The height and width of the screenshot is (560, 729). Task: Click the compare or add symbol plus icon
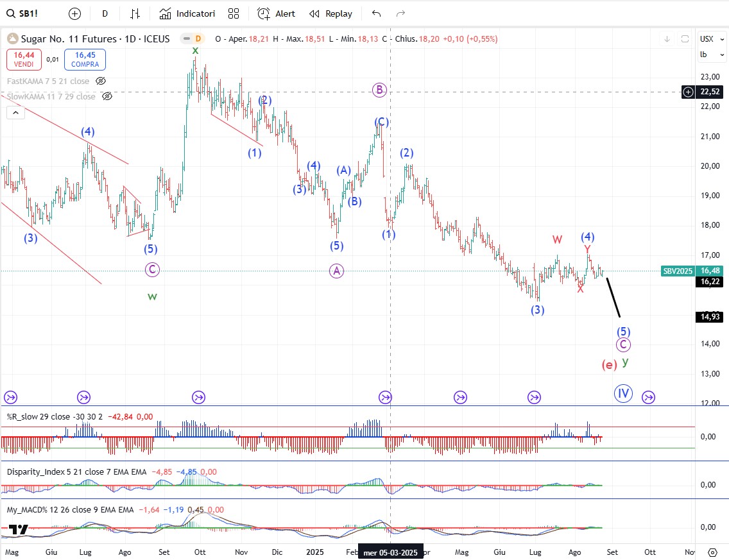coord(75,13)
